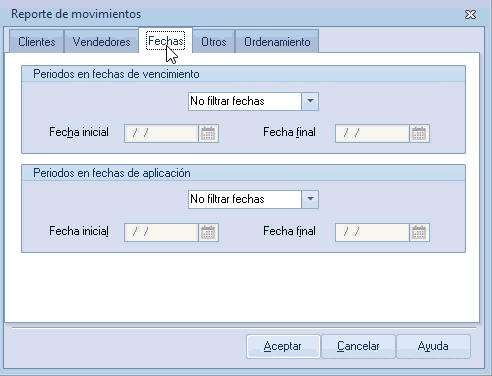Click 'No filtrar fechas' under aplicación

pyautogui.click(x=245, y=199)
